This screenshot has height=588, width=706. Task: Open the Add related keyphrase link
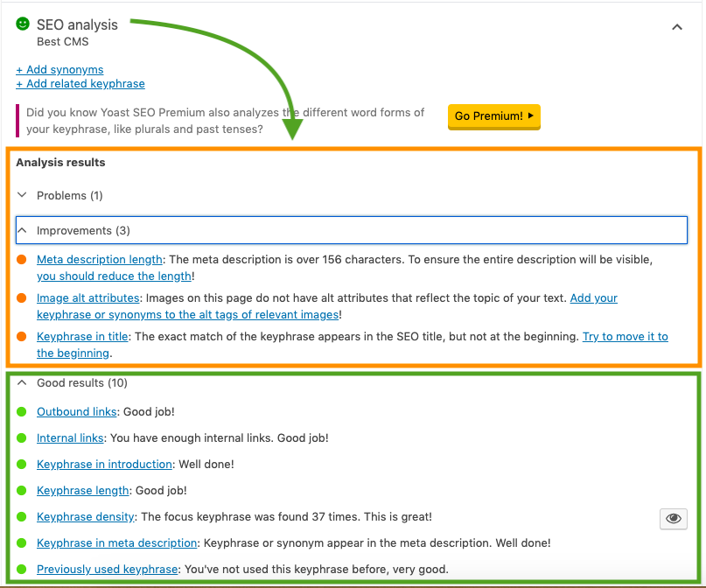80,84
